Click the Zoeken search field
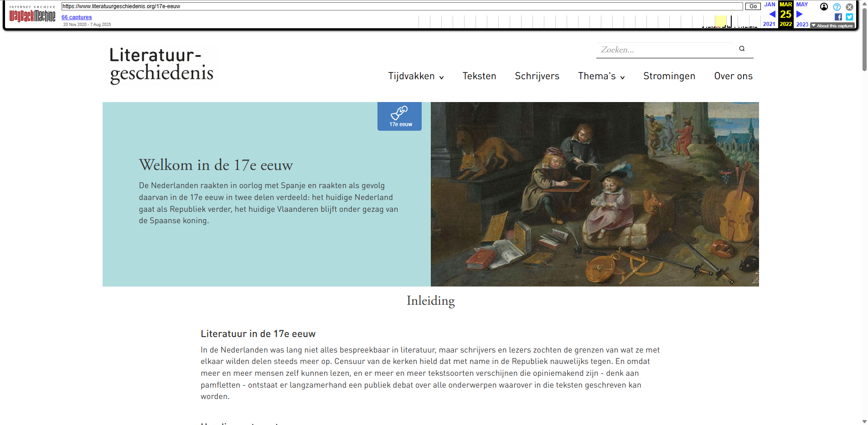This screenshot has height=425, width=868. click(x=666, y=50)
